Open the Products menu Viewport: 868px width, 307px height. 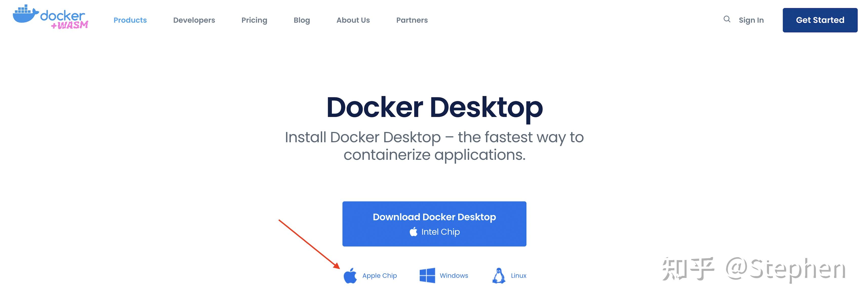coord(130,20)
